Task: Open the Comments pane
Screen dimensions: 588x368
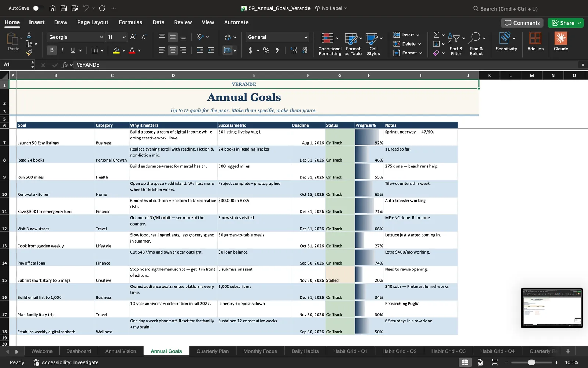Action: click(522, 23)
